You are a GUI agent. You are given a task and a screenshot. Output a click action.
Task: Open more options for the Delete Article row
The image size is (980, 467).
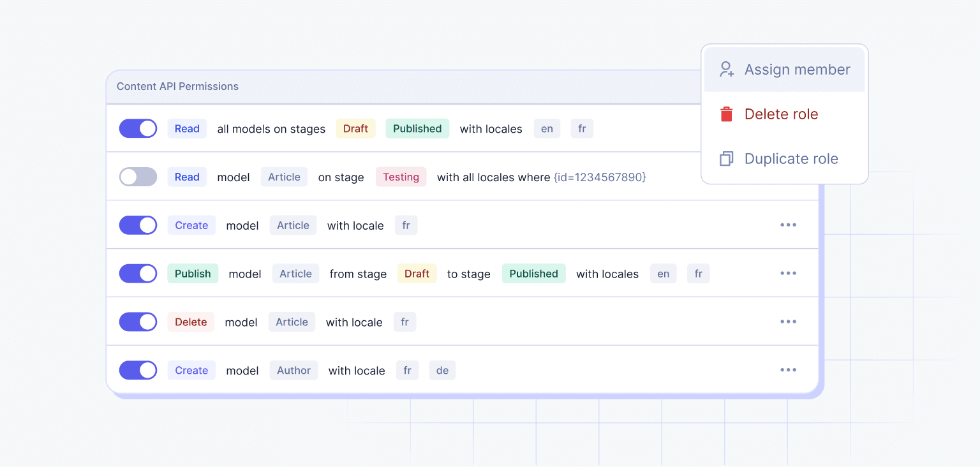(789, 322)
